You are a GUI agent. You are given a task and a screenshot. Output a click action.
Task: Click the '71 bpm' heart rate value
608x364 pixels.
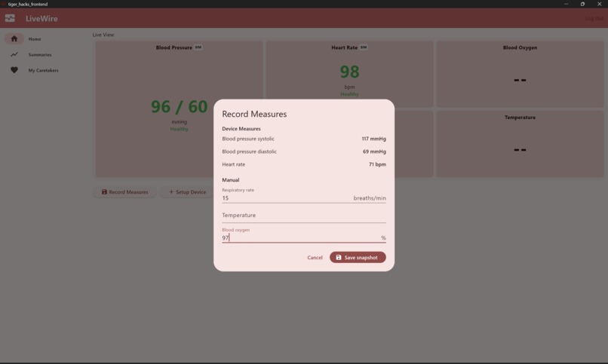(x=377, y=164)
